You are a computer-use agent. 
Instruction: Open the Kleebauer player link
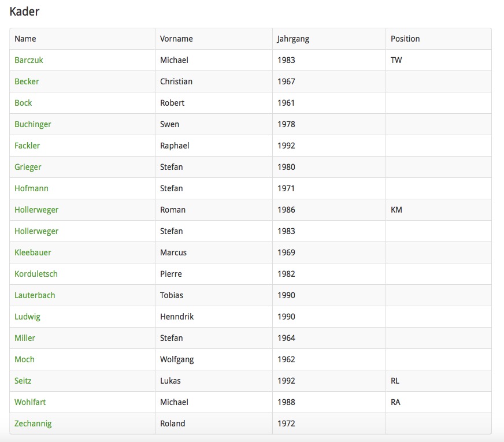coord(32,252)
